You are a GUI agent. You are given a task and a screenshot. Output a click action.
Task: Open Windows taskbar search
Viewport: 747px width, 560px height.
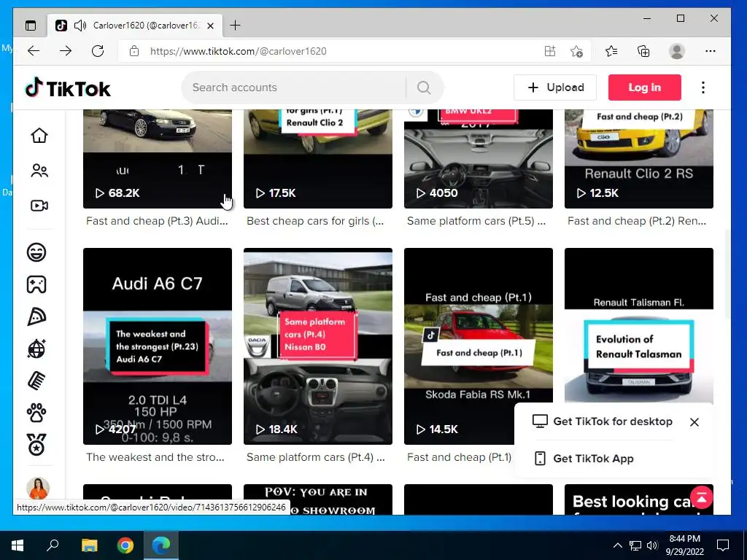tap(53, 545)
